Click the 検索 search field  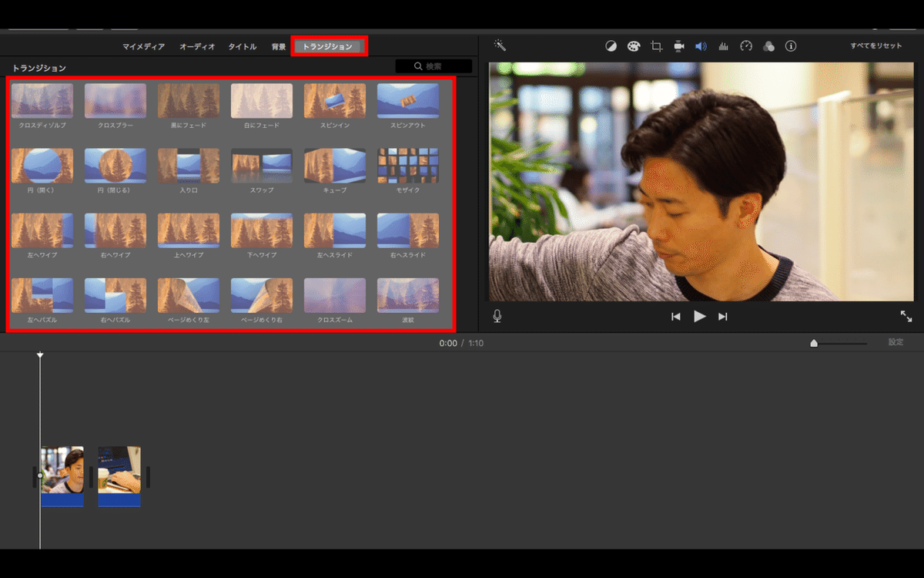point(434,66)
